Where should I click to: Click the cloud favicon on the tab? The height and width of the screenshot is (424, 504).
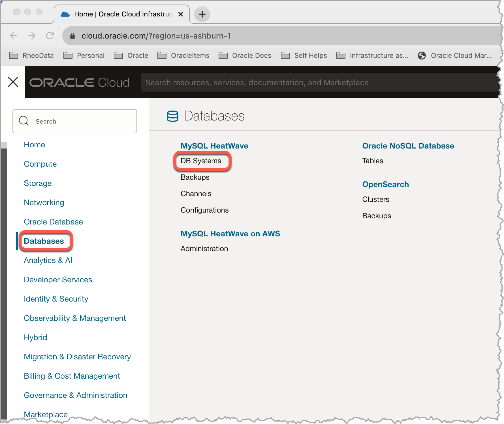[65, 14]
